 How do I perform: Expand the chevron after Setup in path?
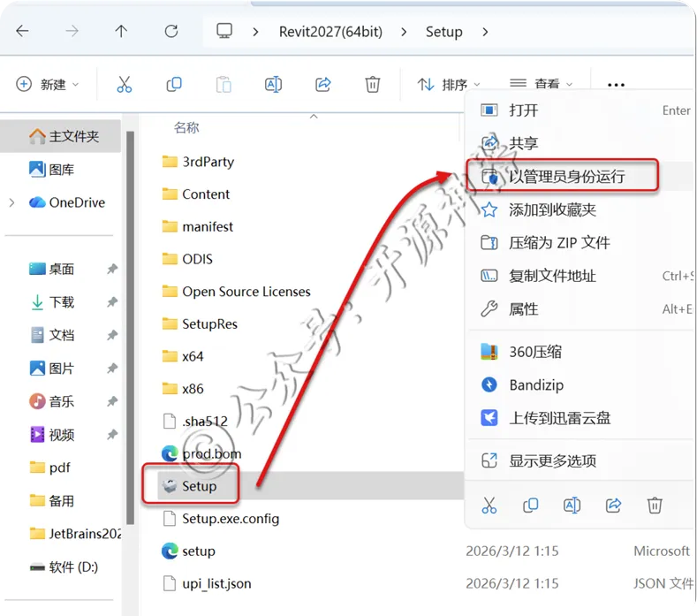pyautogui.click(x=485, y=32)
